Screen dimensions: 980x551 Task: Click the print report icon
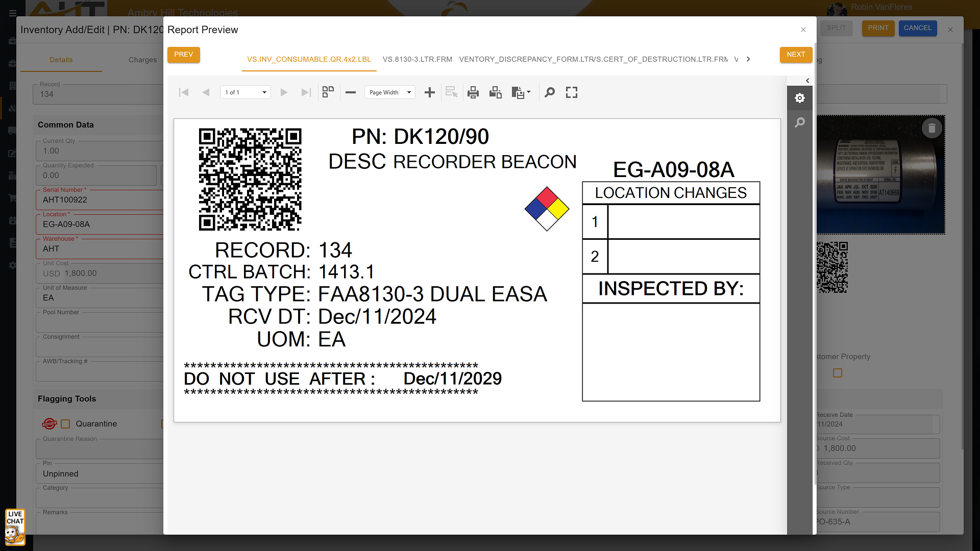click(473, 92)
